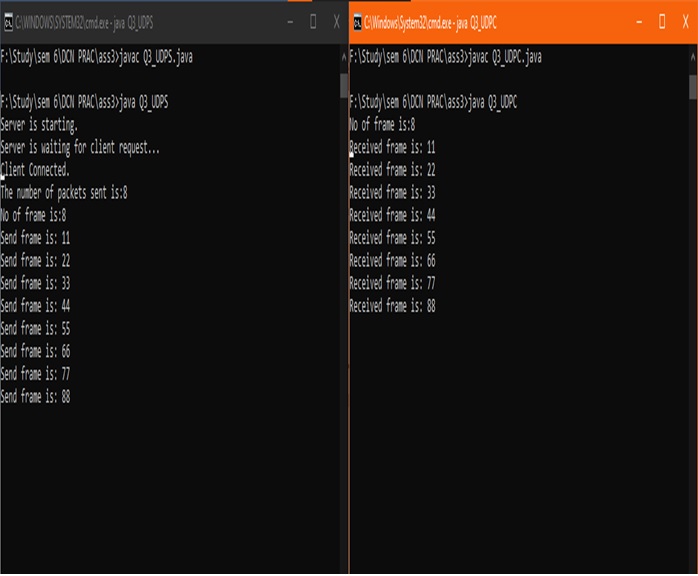Click the Q3_UDPC window title text
This screenshot has width=698, height=576.
430,23
